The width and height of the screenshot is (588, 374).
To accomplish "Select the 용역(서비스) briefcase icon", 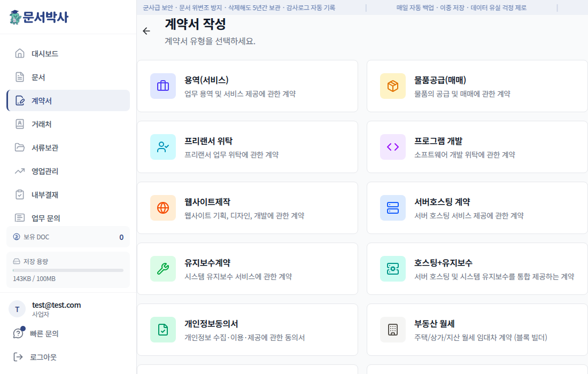I will [x=163, y=86].
